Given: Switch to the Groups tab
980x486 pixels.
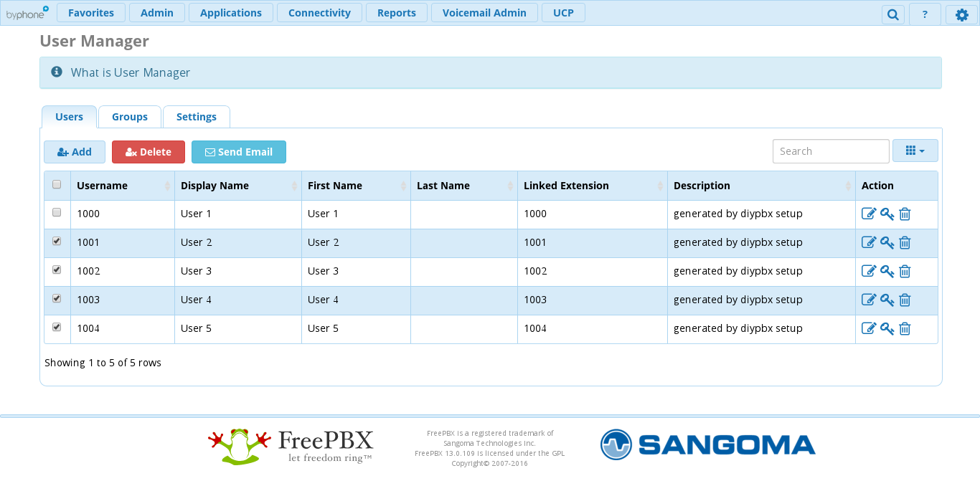Looking at the screenshot, I should pyautogui.click(x=130, y=117).
